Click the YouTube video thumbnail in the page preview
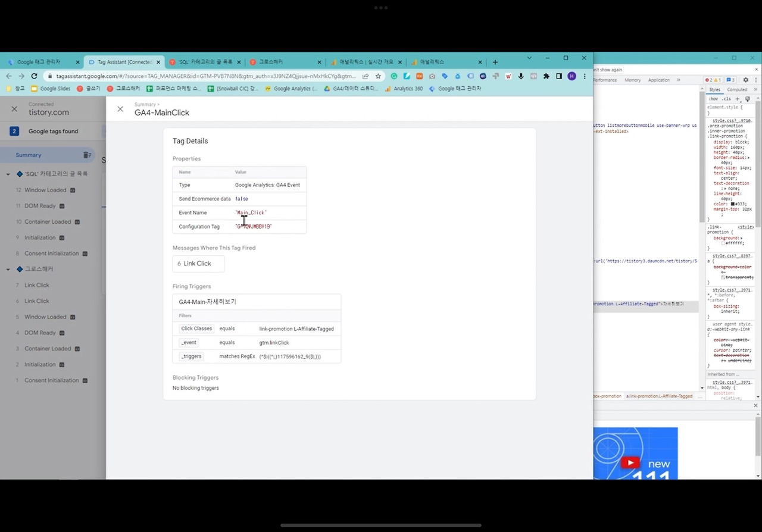The image size is (762, 532). coord(635,453)
